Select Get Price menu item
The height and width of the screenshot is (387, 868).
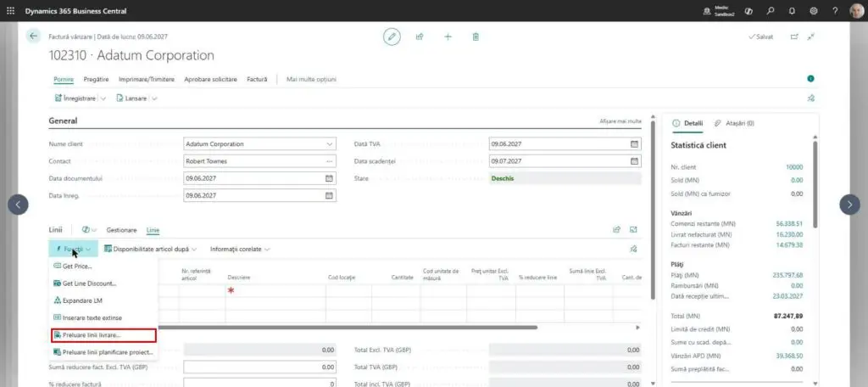pos(103,266)
